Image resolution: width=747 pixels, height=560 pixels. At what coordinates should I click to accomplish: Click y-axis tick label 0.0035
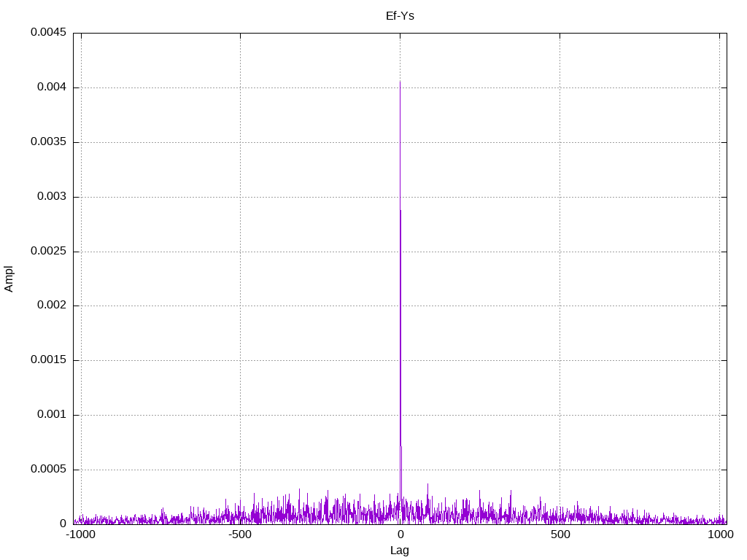(x=49, y=141)
